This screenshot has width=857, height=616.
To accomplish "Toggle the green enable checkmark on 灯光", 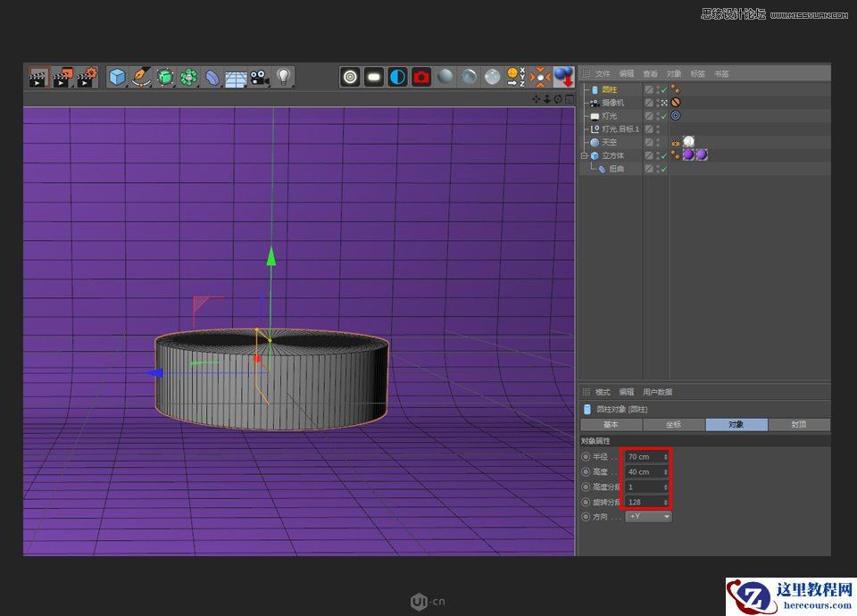I will tap(664, 115).
